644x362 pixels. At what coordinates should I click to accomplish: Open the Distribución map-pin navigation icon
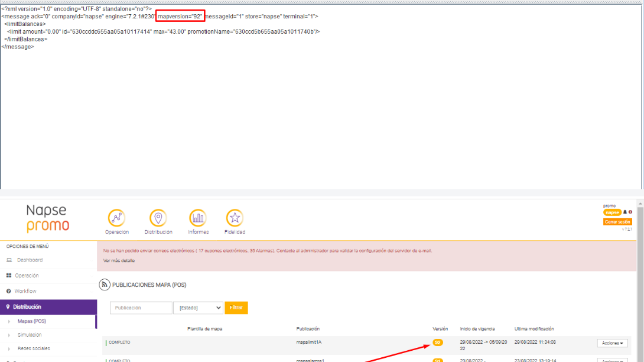(158, 218)
